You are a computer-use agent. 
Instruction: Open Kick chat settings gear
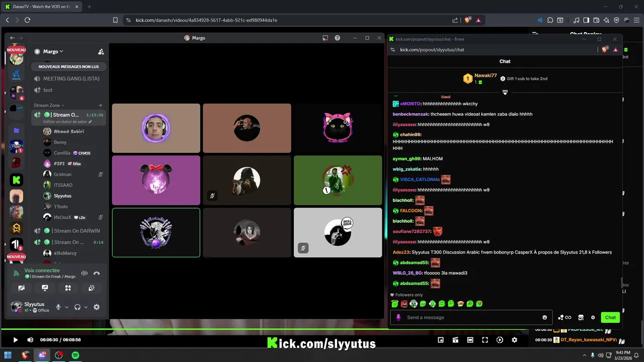593,317
